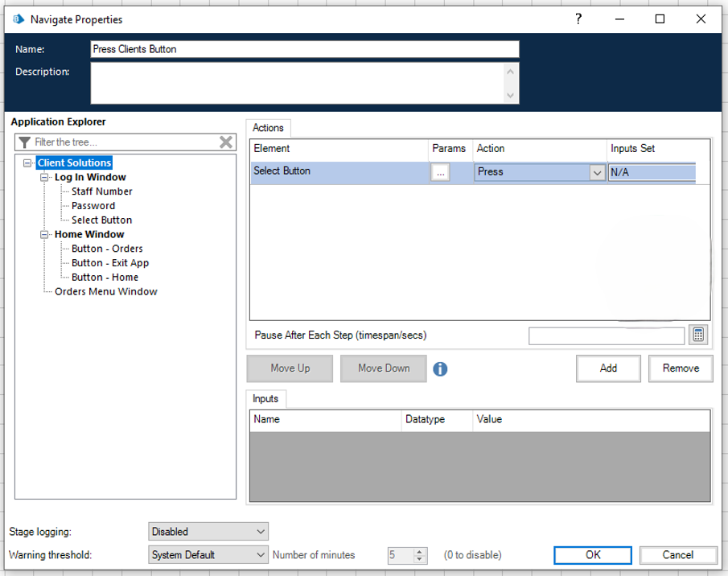Image resolution: width=728 pixels, height=576 pixels.
Task: Increase the number of minutes spinner
Action: [419, 551]
